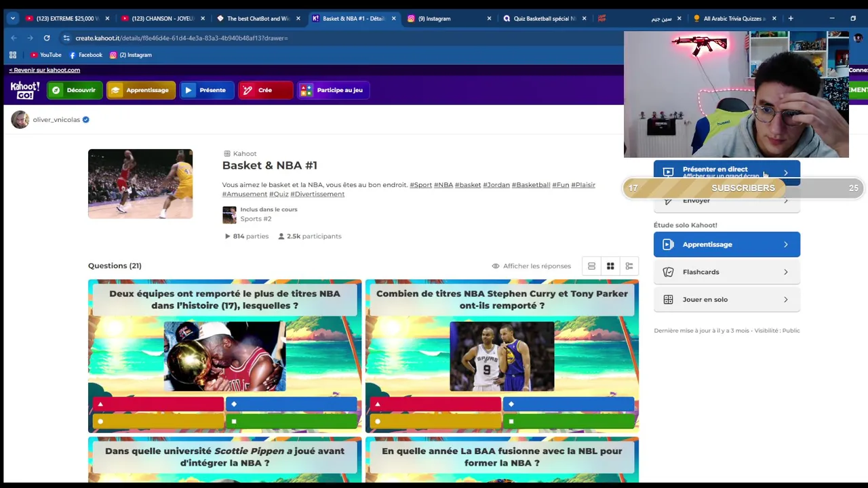868x488 pixels.
Task: Expand the Jouer en solo chevron
Action: 786,300
